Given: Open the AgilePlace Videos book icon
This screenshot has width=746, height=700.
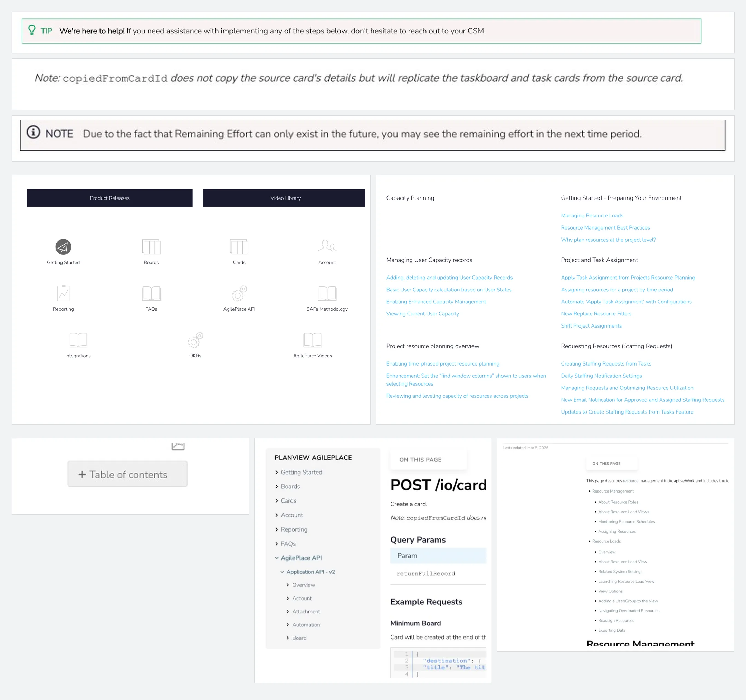Looking at the screenshot, I should pos(313,340).
